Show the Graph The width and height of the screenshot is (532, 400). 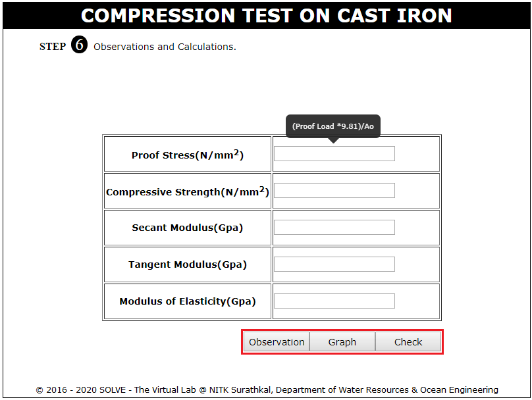pyautogui.click(x=342, y=342)
